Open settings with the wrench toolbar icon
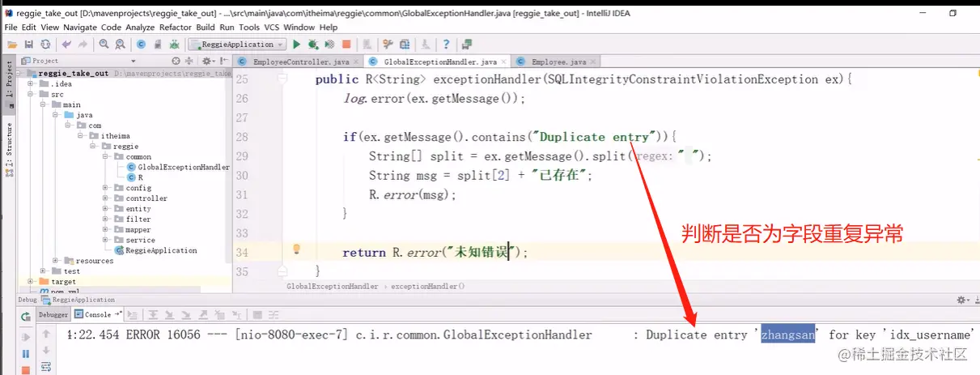Image resolution: width=980 pixels, height=375 pixels. pyautogui.click(x=387, y=45)
